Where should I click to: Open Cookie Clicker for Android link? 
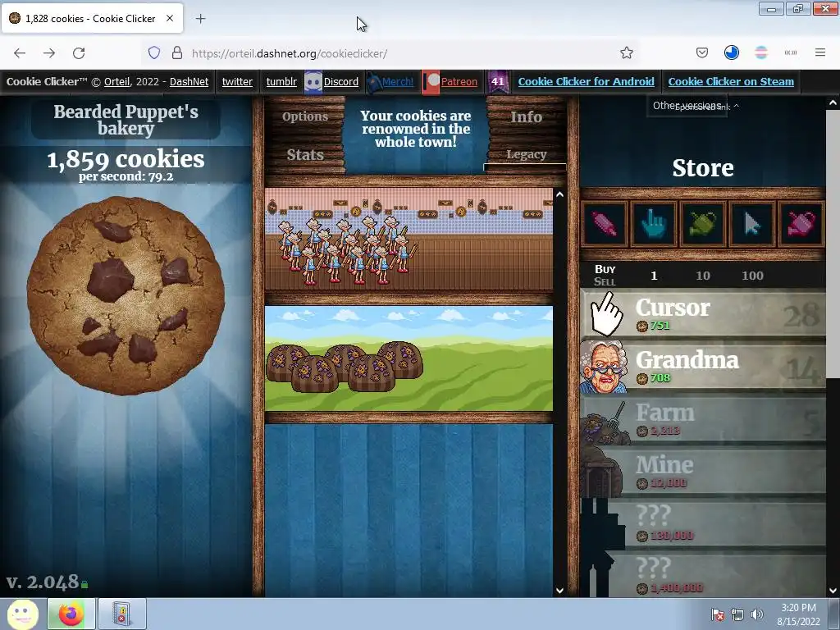(586, 82)
